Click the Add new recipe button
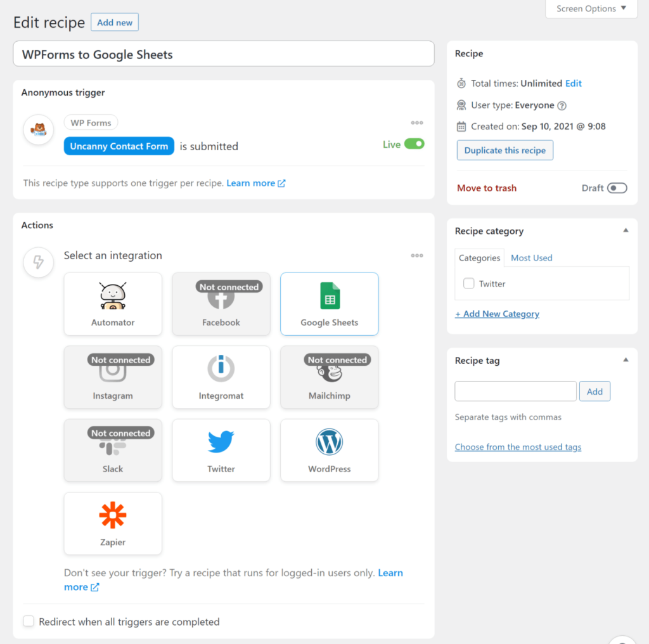The height and width of the screenshot is (644, 649). coord(115,22)
